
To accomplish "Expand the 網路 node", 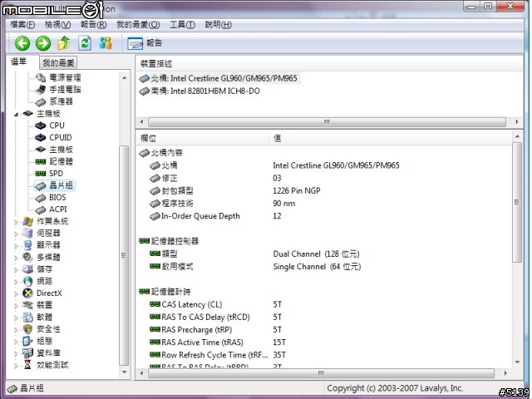I will [x=16, y=282].
